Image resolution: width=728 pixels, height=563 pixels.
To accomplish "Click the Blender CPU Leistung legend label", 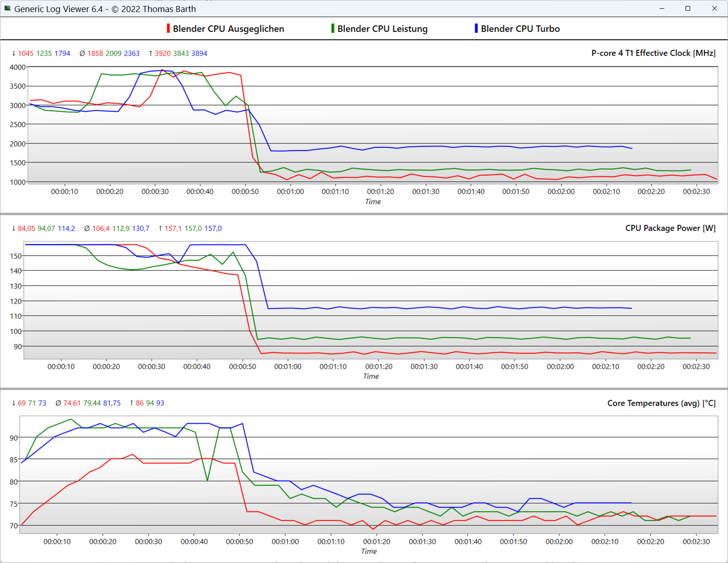I will tap(382, 29).
